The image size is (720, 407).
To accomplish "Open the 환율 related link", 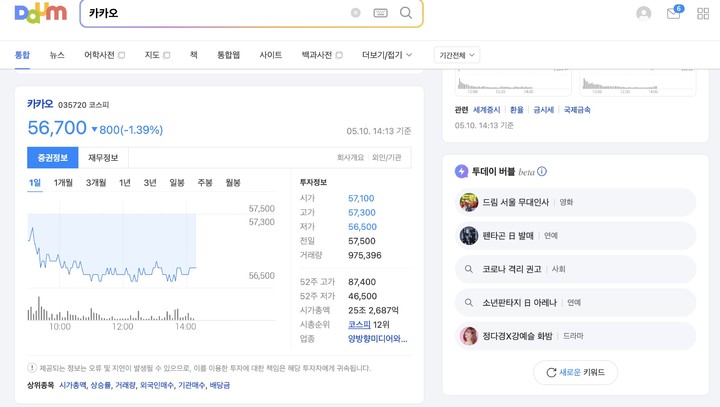I will pyautogui.click(x=517, y=110).
